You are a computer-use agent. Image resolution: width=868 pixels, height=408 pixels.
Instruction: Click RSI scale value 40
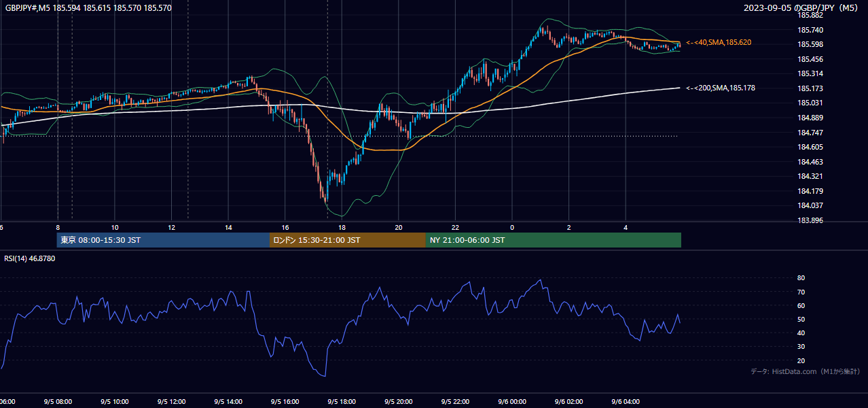click(x=801, y=333)
